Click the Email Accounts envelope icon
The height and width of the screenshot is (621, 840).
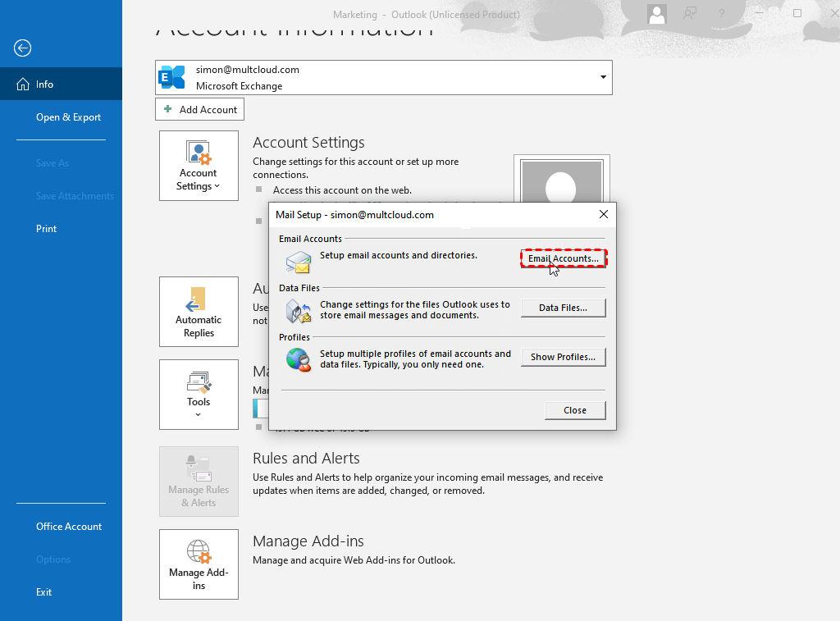[x=299, y=263]
